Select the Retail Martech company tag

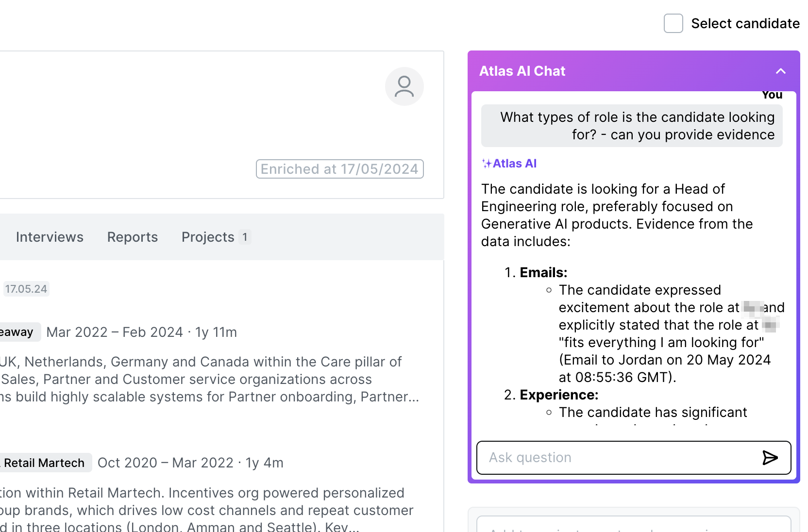pos(44,463)
